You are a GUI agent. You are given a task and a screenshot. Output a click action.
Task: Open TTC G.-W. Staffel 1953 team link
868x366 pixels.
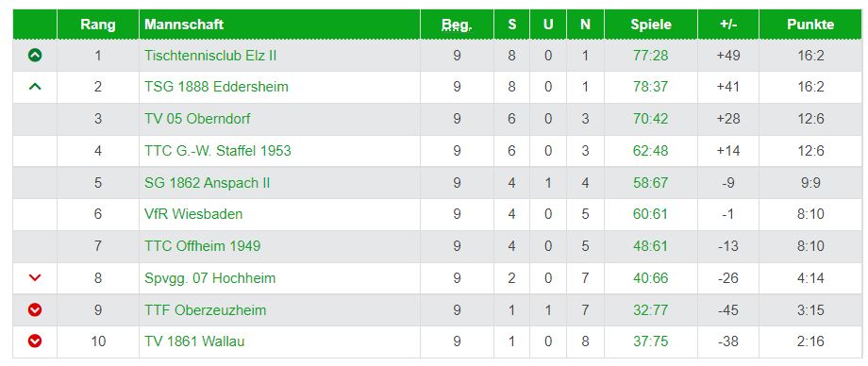pyautogui.click(x=218, y=151)
